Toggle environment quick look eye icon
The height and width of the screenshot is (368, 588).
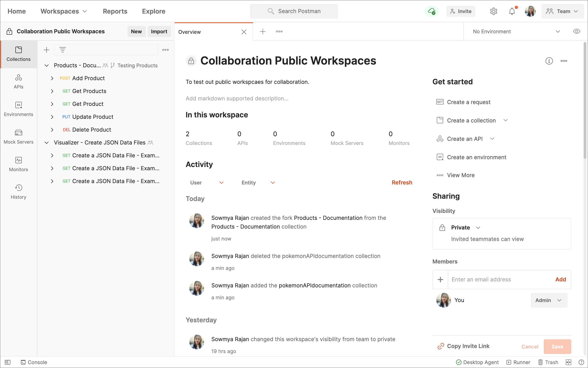coord(577,31)
